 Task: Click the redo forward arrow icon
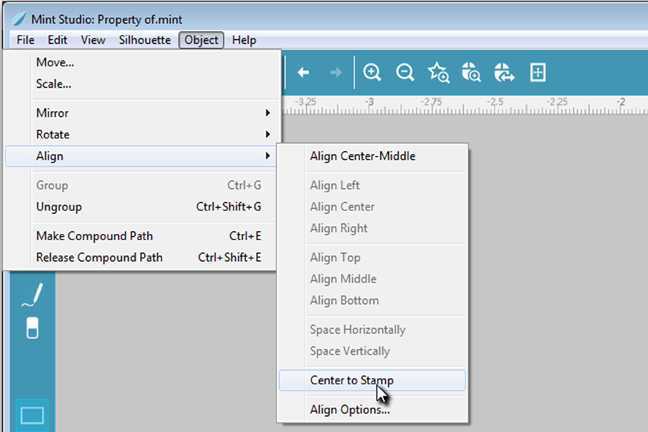pyautogui.click(x=336, y=73)
